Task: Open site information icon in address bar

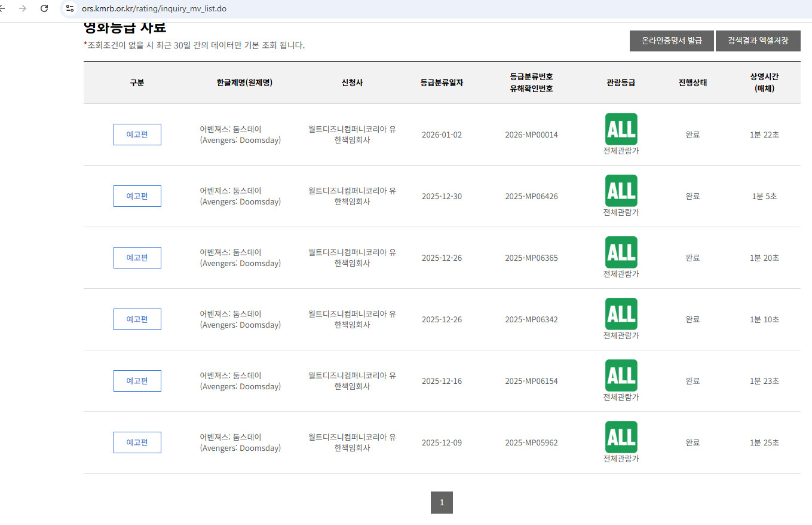Action: point(70,8)
